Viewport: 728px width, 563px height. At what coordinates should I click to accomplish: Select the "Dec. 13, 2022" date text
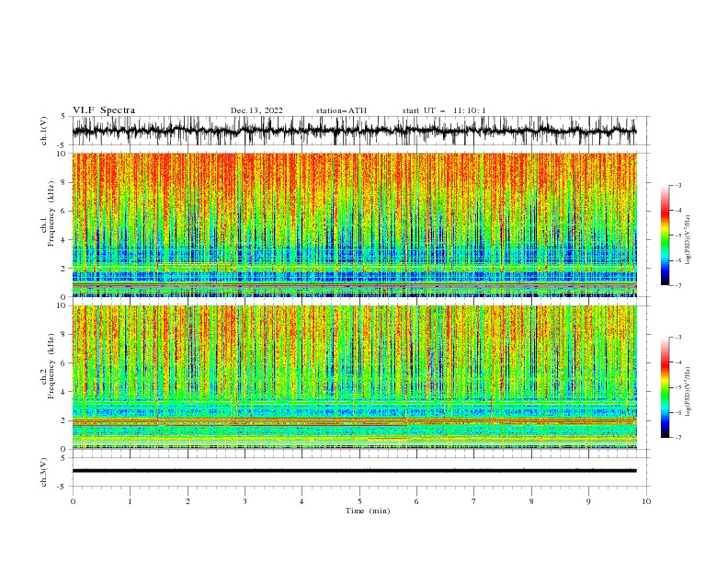tap(256, 110)
